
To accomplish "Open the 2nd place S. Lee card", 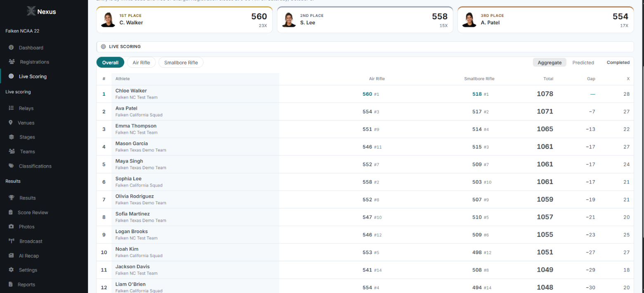I will pos(365,19).
